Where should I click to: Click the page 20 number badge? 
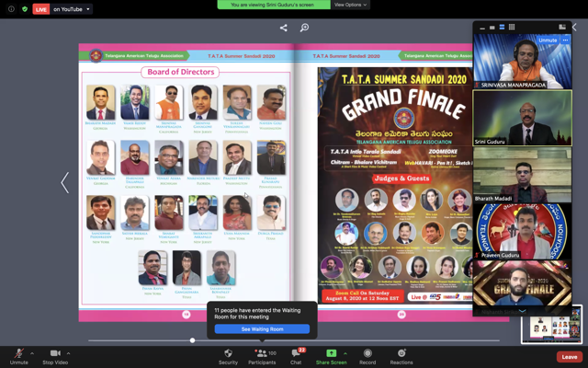point(401,315)
